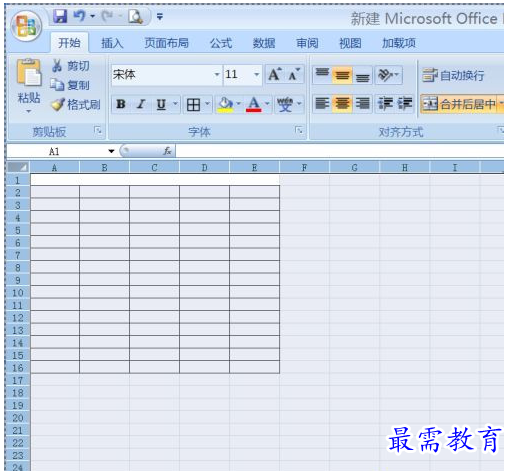Expand the Undo history dropdown
The width and height of the screenshot is (510, 471).
pyautogui.click(x=92, y=16)
